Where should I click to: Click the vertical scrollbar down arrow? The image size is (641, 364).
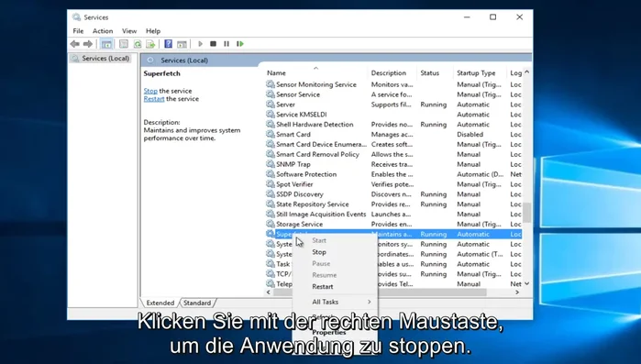click(527, 283)
